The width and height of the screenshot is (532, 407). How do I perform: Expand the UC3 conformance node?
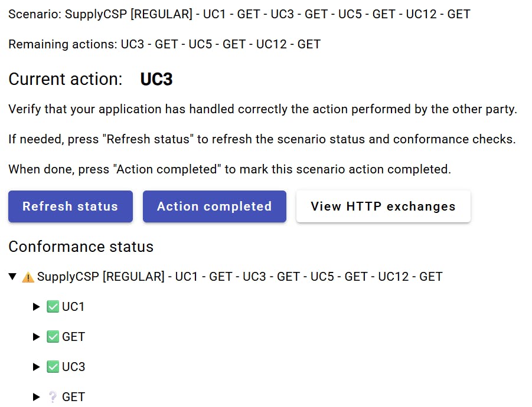(x=36, y=367)
